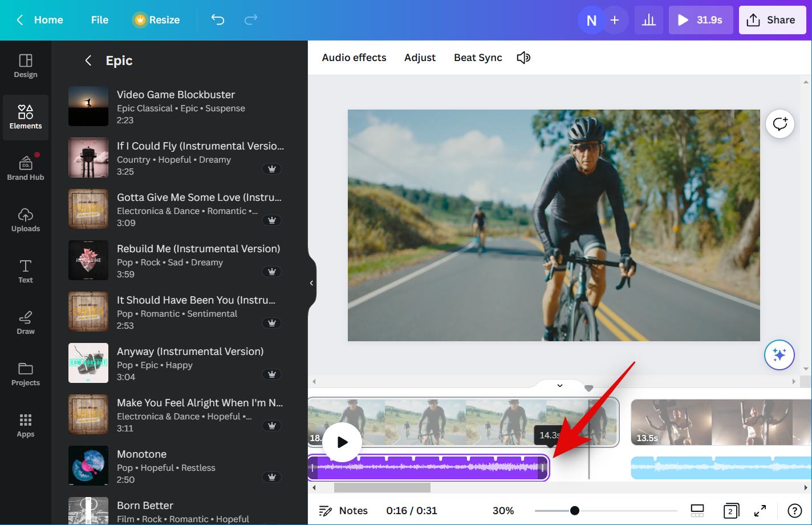
Task: Open the File menu
Action: (99, 20)
